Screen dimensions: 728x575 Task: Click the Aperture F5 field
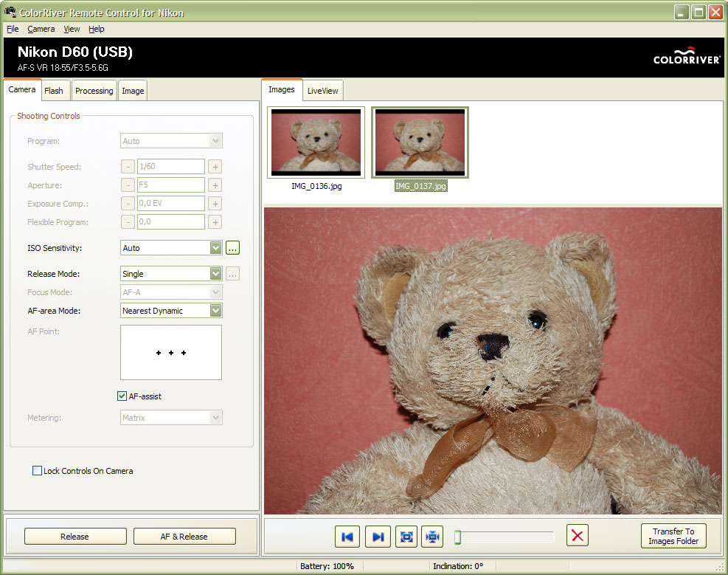171,185
